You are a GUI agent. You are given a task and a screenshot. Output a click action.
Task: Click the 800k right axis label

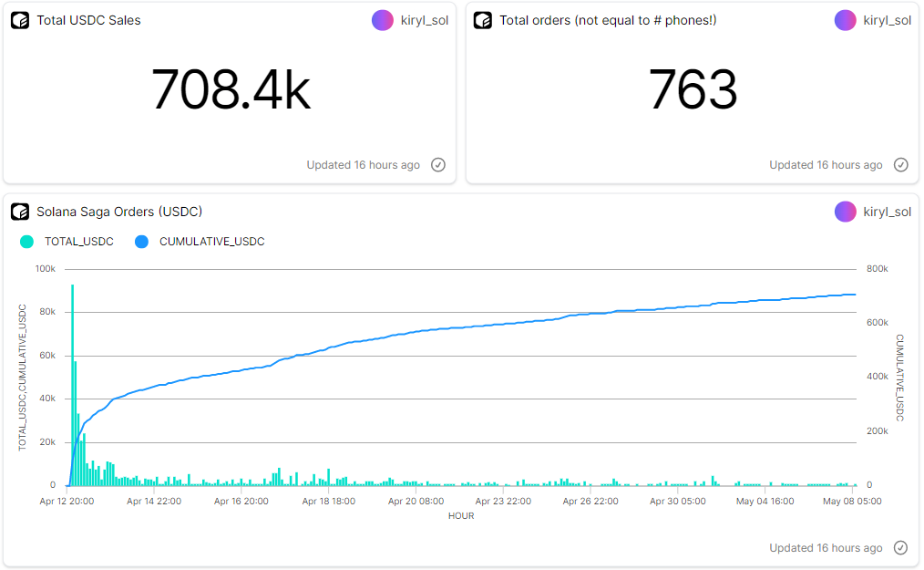click(x=877, y=269)
